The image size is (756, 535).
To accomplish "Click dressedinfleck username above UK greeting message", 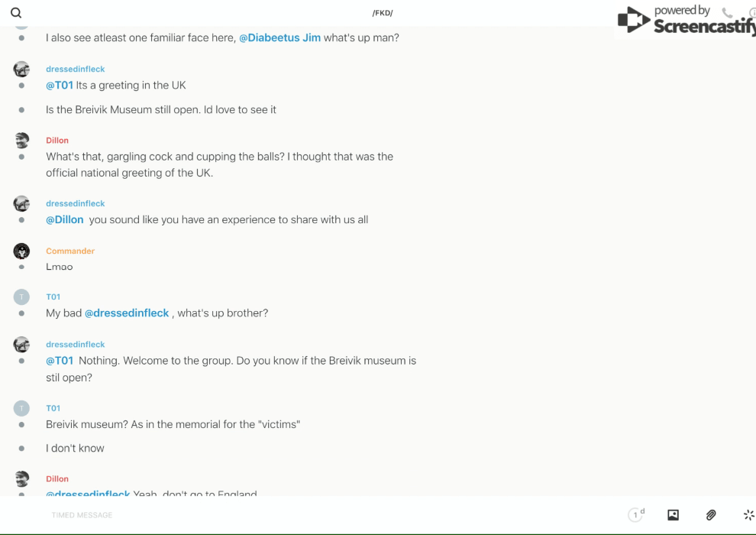I will pyautogui.click(x=75, y=69).
